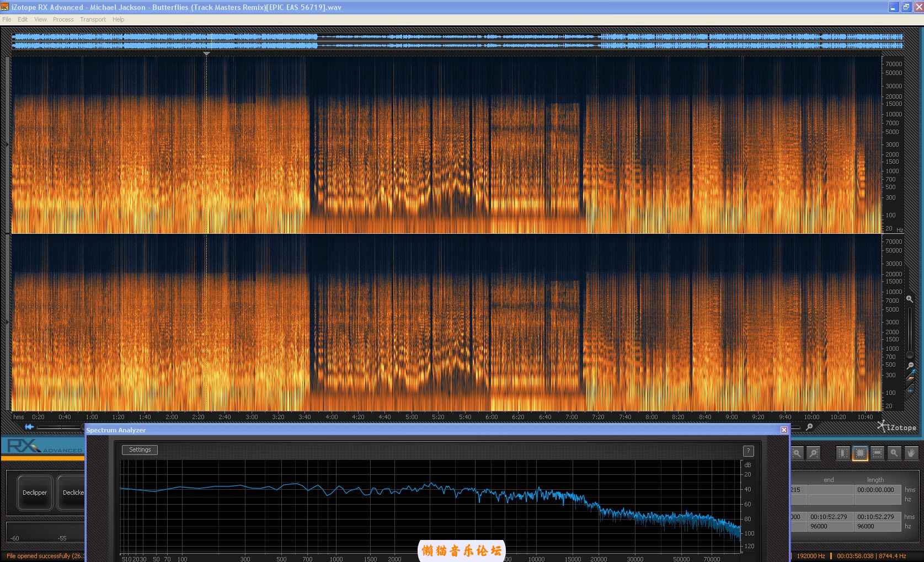The height and width of the screenshot is (562, 924).
Task: Click the waveform zoom-out icon by timeline
Action: [29, 427]
